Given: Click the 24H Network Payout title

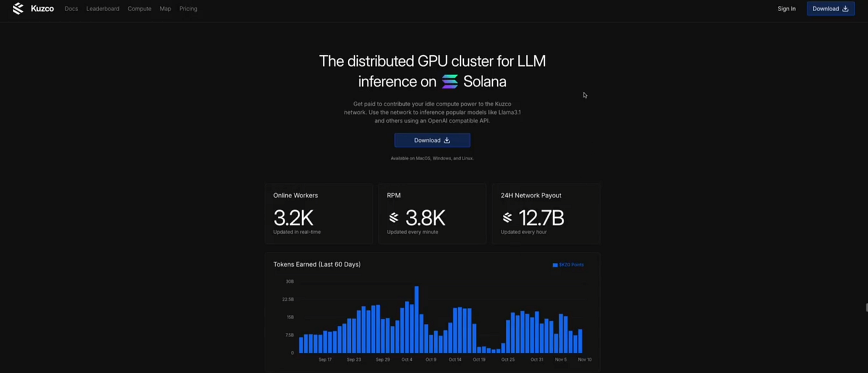Looking at the screenshot, I should (x=531, y=195).
